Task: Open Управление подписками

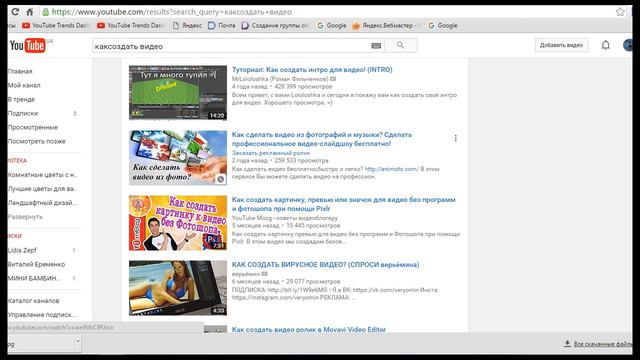Action: coord(42,315)
